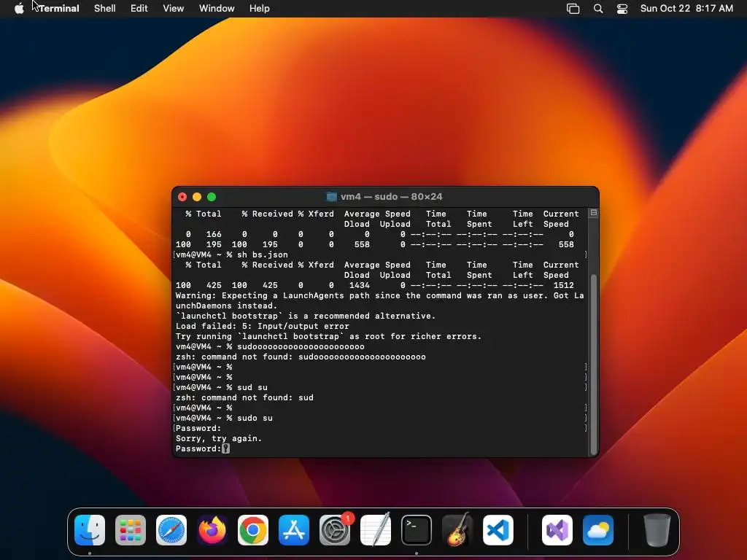Launch Safari from the dock
Viewport: 747px width, 560px height.
point(171,530)
